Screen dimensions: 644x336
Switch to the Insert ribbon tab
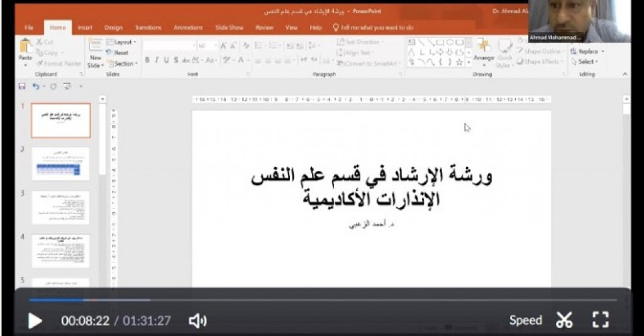click(x=85, y=28)
